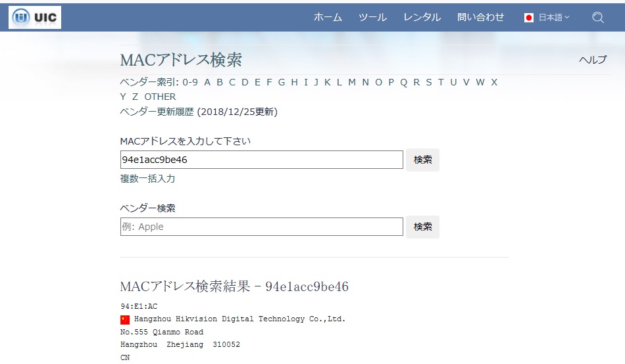Open vendor index letter Z
The image size is (625, 364).
[x=135, y=97]
